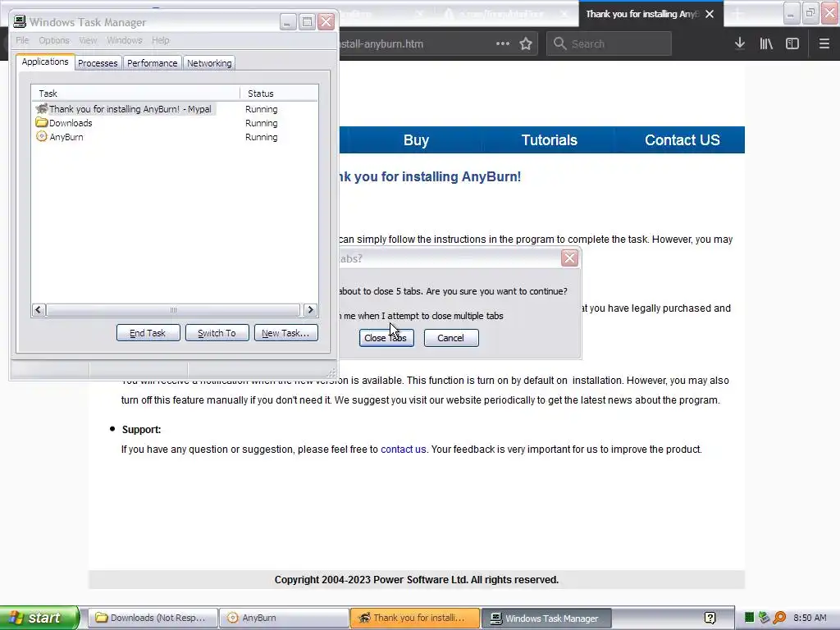840x630 pixels.
Task: Open the page actions three-dot menu
Action: (503, 44)
